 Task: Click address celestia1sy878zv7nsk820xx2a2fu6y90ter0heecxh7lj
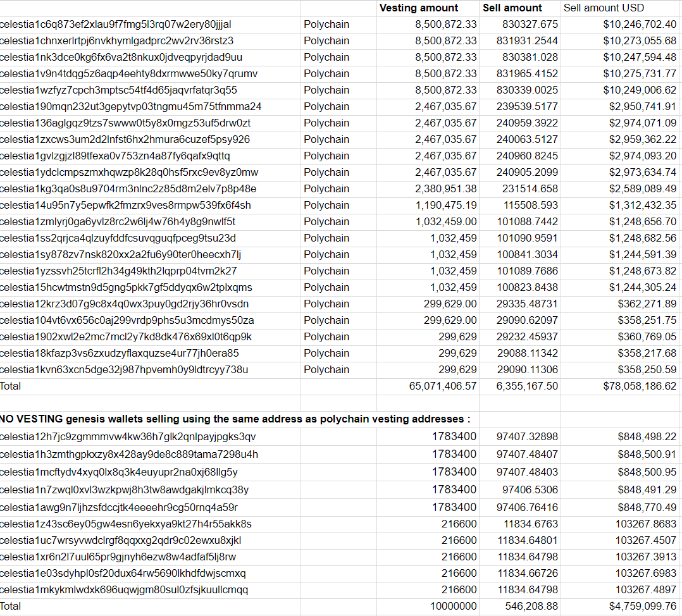(x=120, y=255)
